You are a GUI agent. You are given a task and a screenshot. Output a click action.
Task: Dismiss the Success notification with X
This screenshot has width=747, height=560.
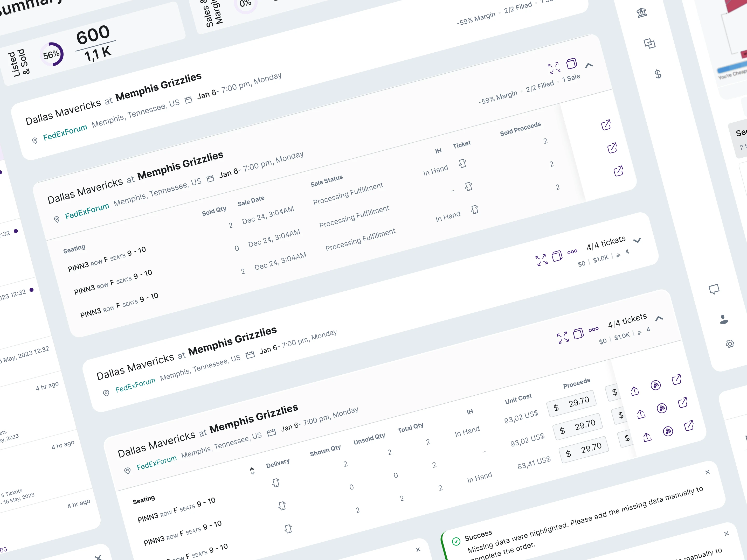tap(707, 472)
